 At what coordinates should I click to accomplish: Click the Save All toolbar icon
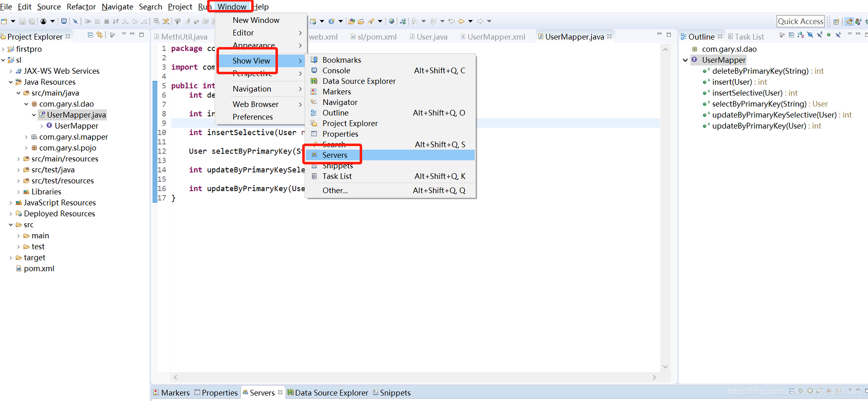tap(32, 21)
